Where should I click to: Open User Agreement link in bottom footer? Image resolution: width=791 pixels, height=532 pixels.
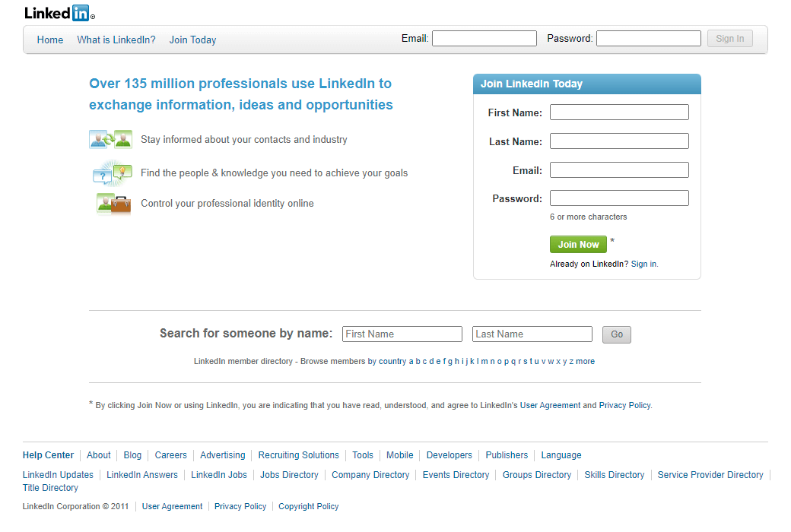[172, 506]
